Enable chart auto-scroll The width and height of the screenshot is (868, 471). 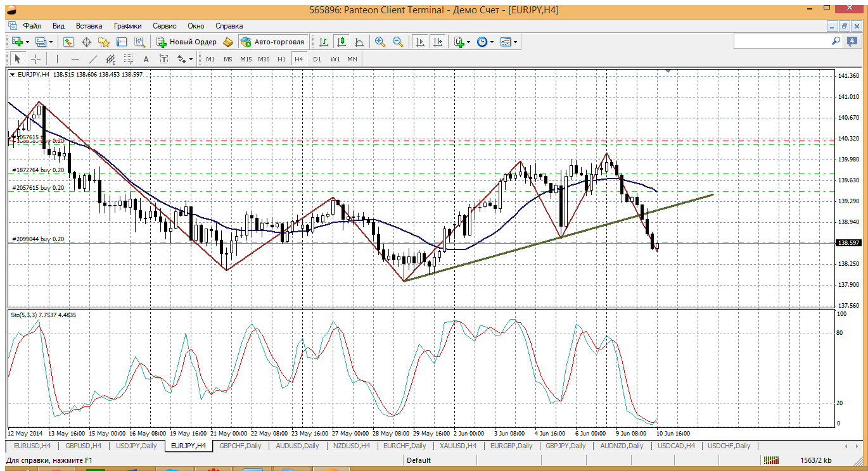419,42
